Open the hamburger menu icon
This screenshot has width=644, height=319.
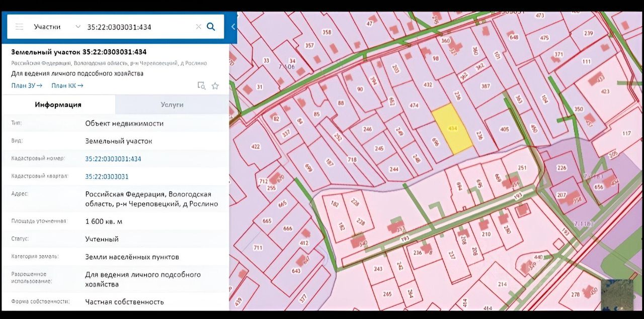coord(19,27)
